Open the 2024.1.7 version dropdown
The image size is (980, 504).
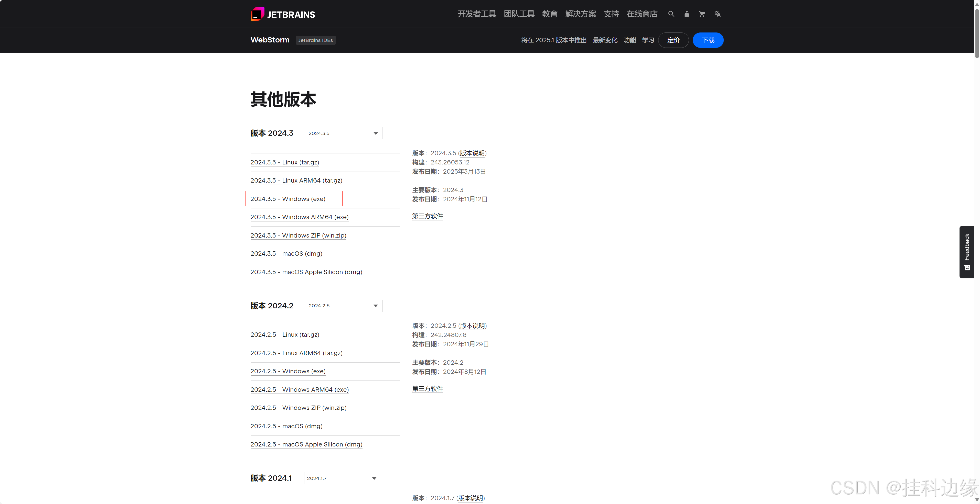[342, 478]
